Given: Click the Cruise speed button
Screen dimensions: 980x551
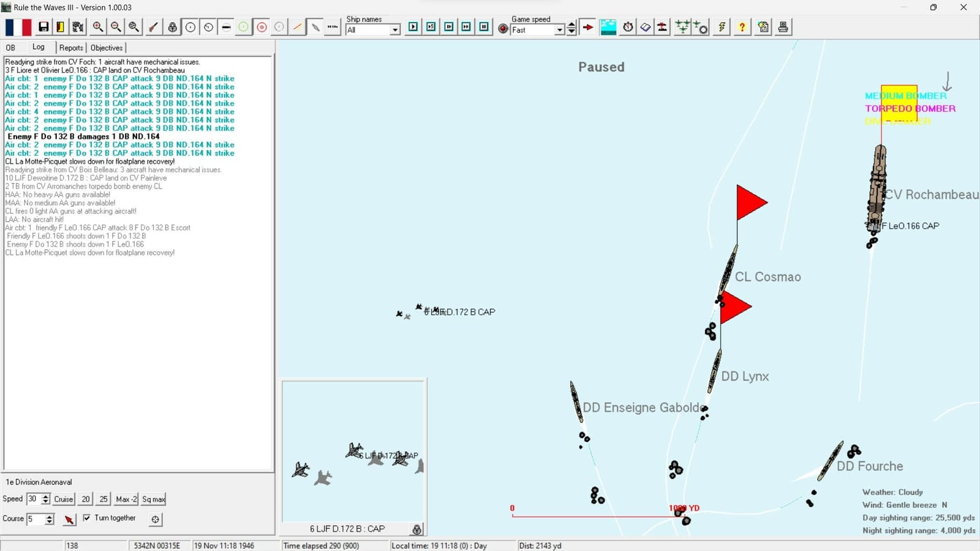Looking at the screenshot, I should point(64,499).
